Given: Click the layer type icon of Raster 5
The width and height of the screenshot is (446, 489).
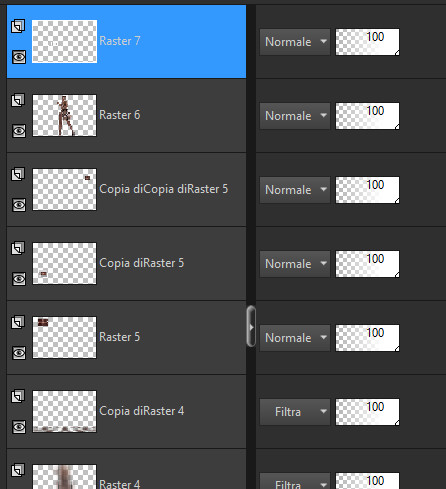Looking at the screenshot, I should (18, 322).
